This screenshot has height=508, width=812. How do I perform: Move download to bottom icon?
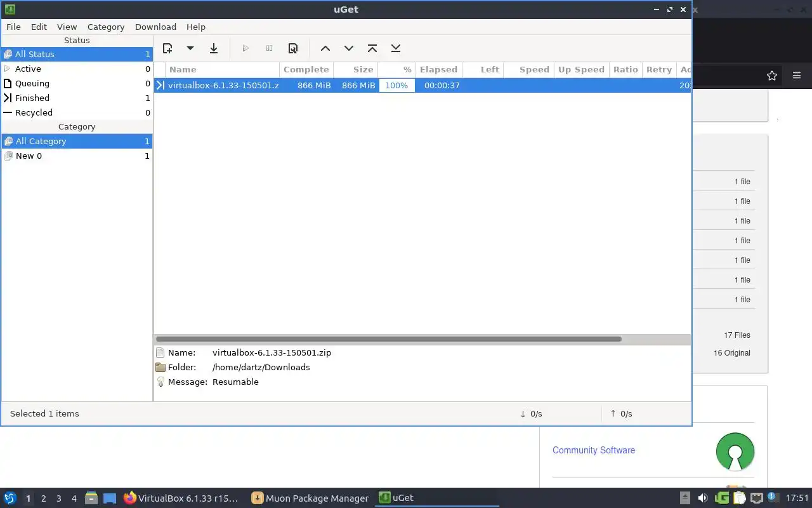396,48
